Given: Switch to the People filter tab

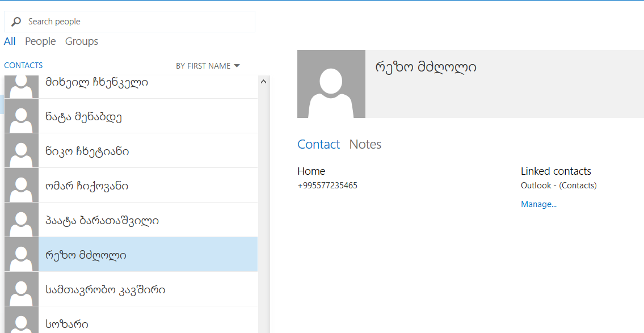Looking at the screenshot, I should (x=40, y=41).
